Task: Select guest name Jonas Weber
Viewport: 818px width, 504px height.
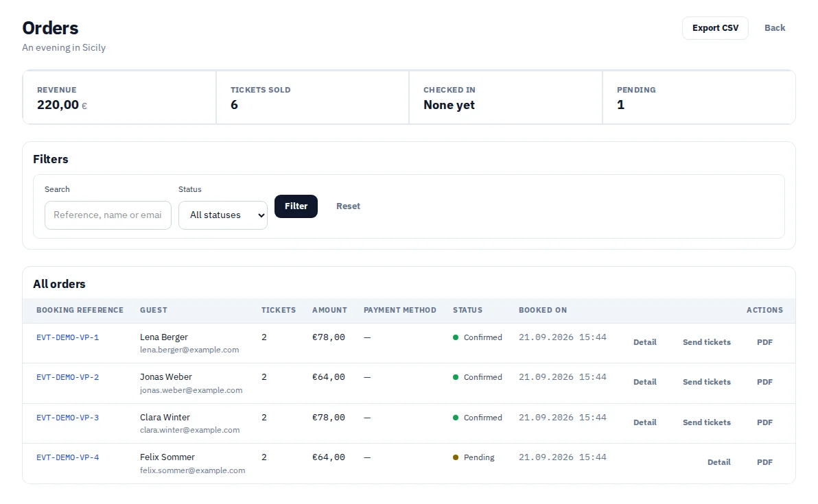Action: click(x=166, y=377)
